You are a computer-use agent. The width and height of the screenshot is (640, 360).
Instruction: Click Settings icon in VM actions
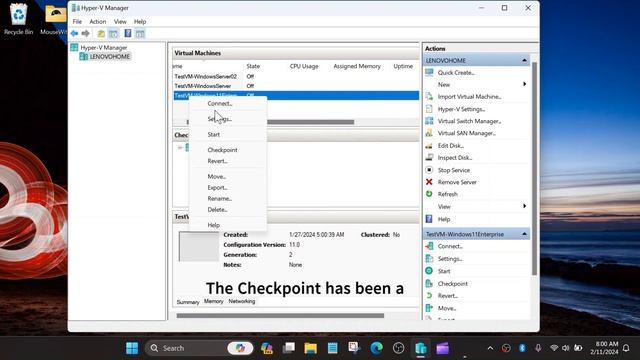[429, 258]
